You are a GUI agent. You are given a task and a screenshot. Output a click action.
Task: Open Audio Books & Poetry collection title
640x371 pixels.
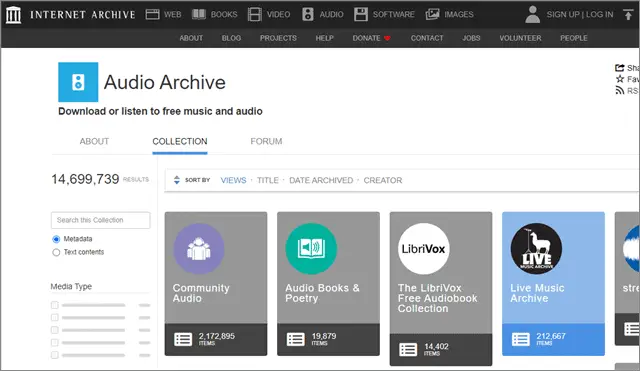(322, 293)
